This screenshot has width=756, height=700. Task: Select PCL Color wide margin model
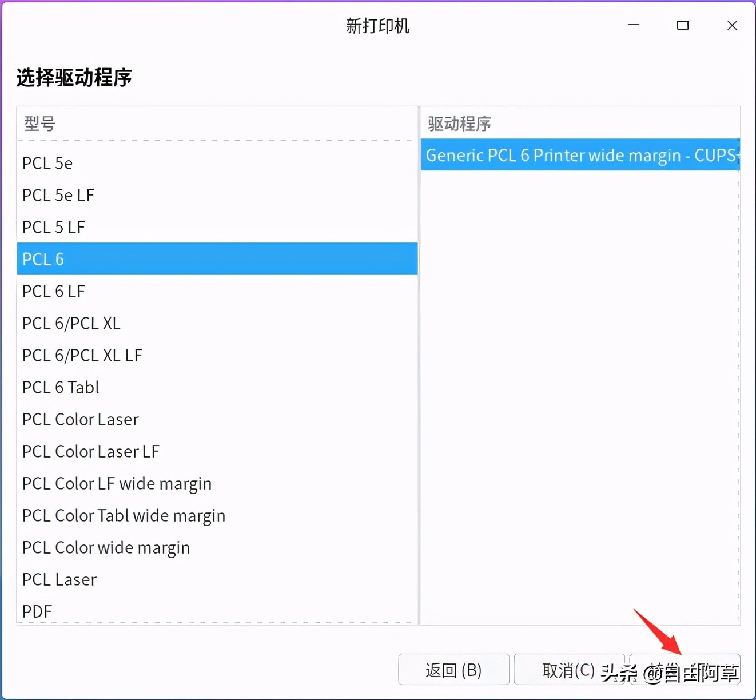106,547
